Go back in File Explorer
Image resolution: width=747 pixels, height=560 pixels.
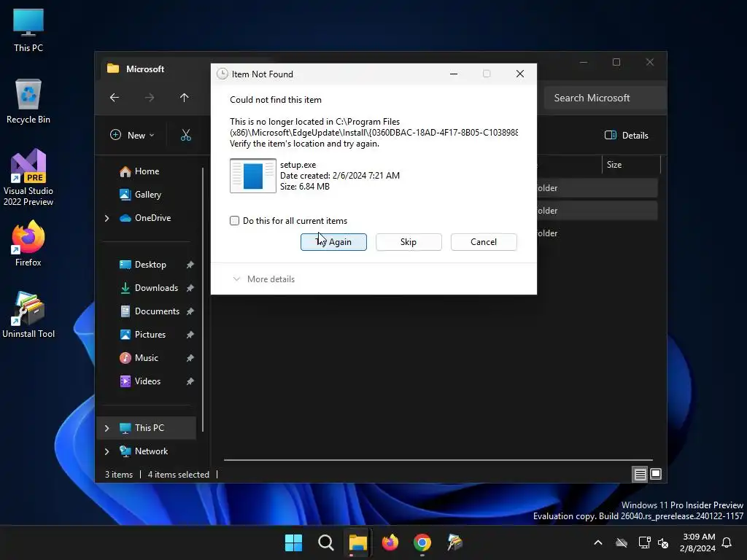tap(115, 98)
